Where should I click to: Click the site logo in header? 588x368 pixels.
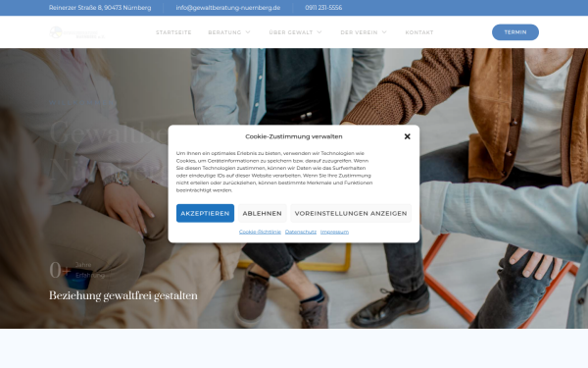[77, 32]
